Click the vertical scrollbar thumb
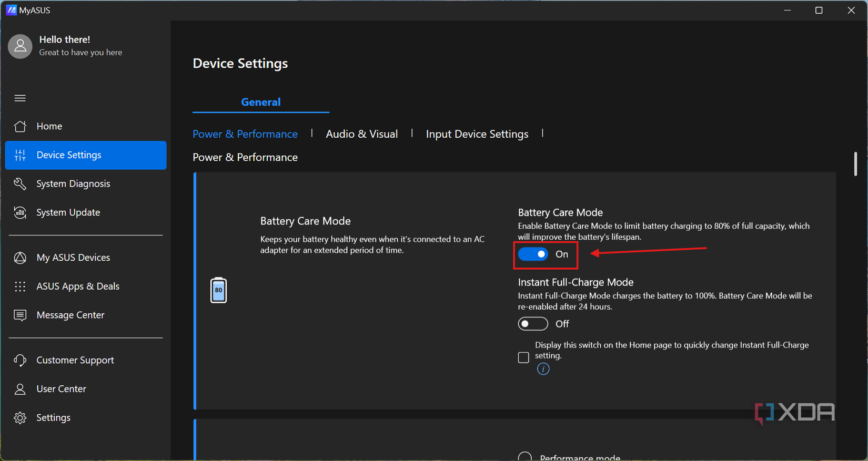 pos(855,164)
